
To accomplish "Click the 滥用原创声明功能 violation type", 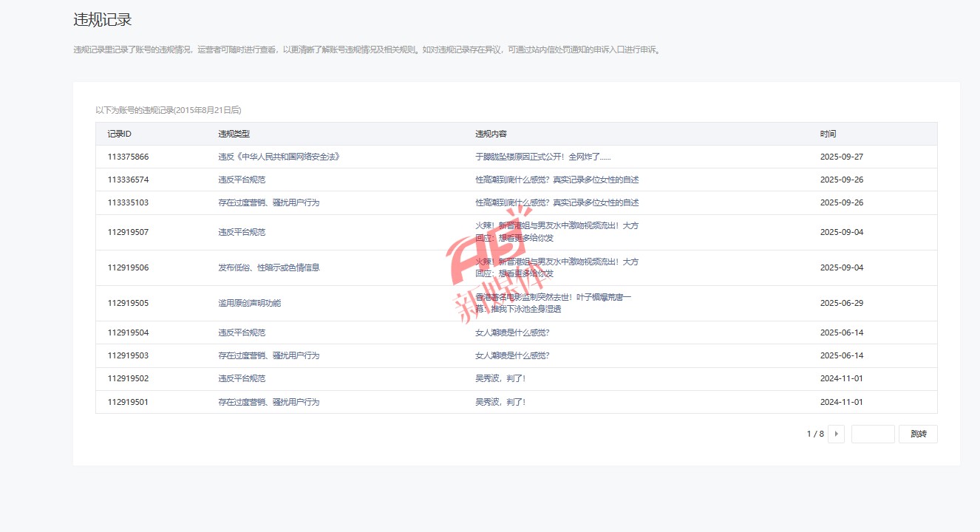I will [249, 303].
